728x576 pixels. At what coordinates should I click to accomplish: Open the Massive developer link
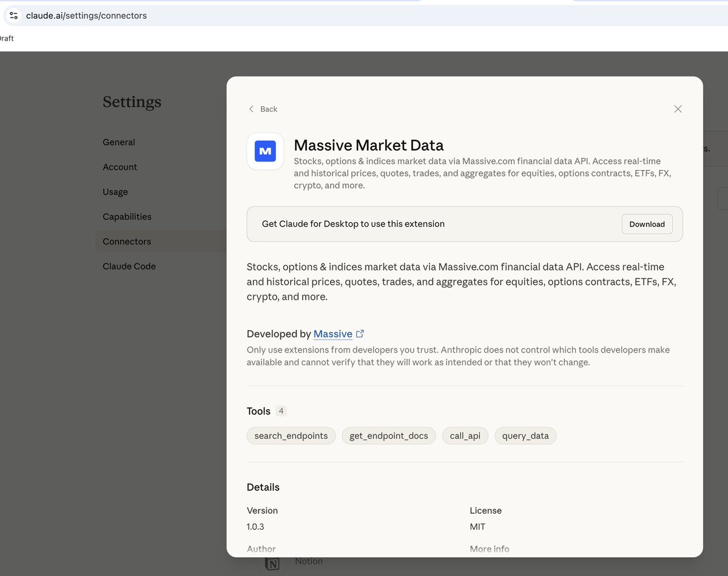(332, 334)
